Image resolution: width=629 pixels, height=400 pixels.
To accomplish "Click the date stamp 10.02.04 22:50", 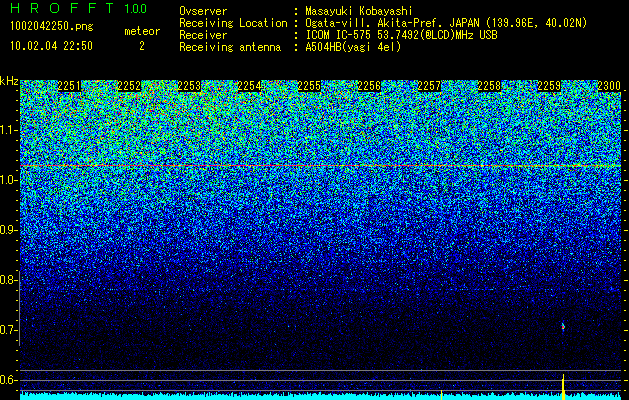I will (x=51, y=46).
